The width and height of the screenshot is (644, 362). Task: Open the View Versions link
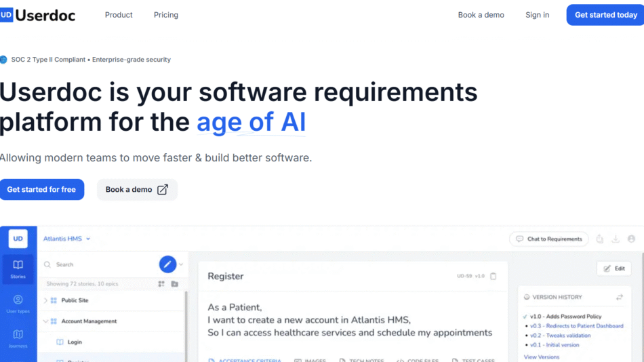tap(541, 357)
